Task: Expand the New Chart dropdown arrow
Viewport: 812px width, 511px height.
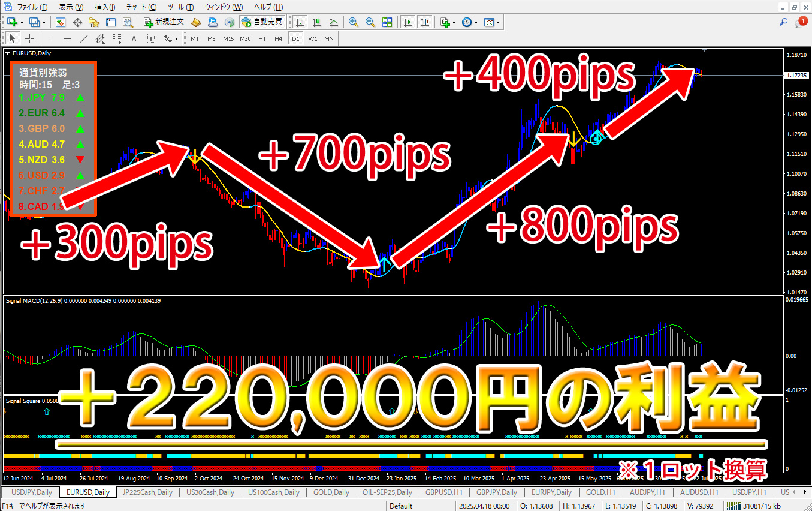Action: point(22,22)
